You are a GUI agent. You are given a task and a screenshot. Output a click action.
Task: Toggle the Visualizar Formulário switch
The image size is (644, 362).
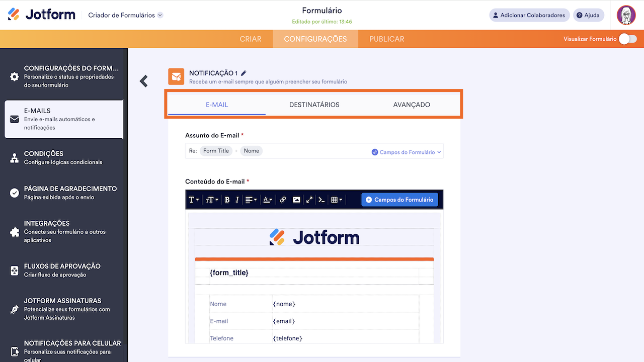click(627, 39)
